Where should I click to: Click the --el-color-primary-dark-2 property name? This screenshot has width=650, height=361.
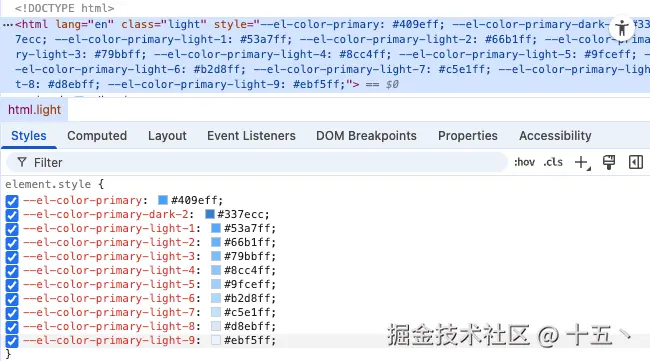click(106, 214)
